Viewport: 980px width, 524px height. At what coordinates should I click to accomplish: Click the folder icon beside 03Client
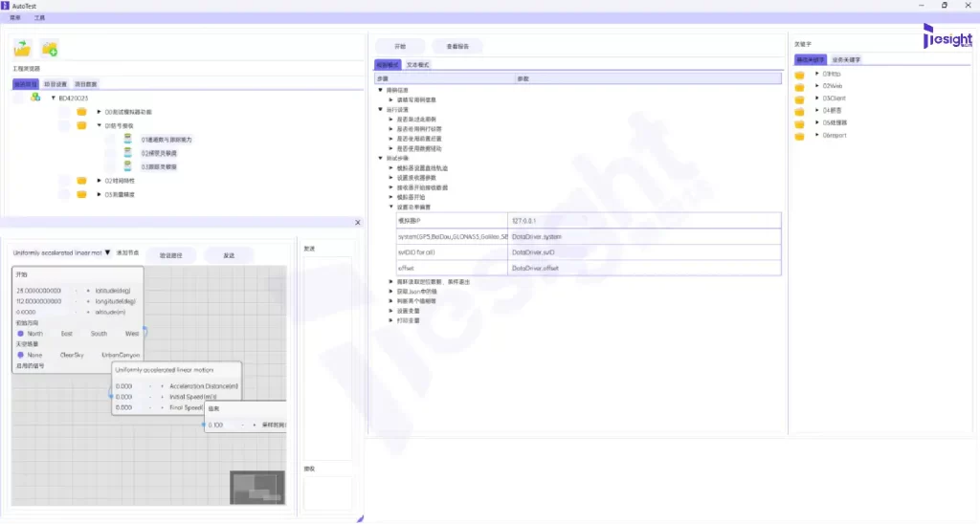(800, 98)
